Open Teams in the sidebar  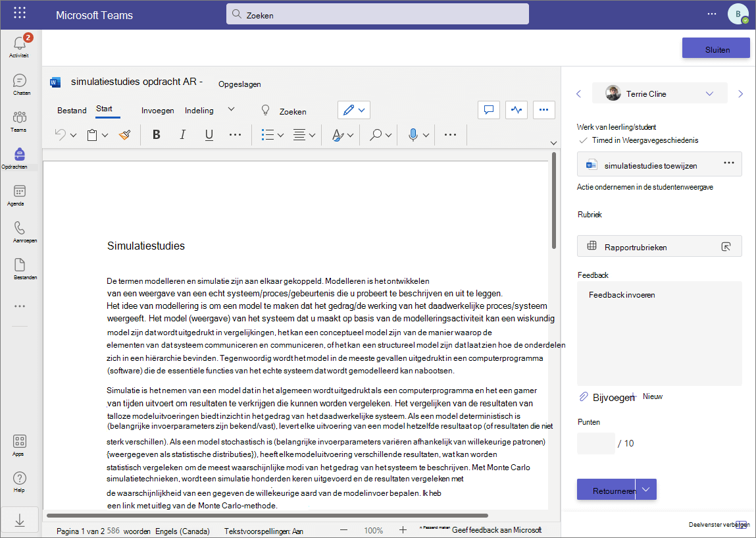(19, 121)
